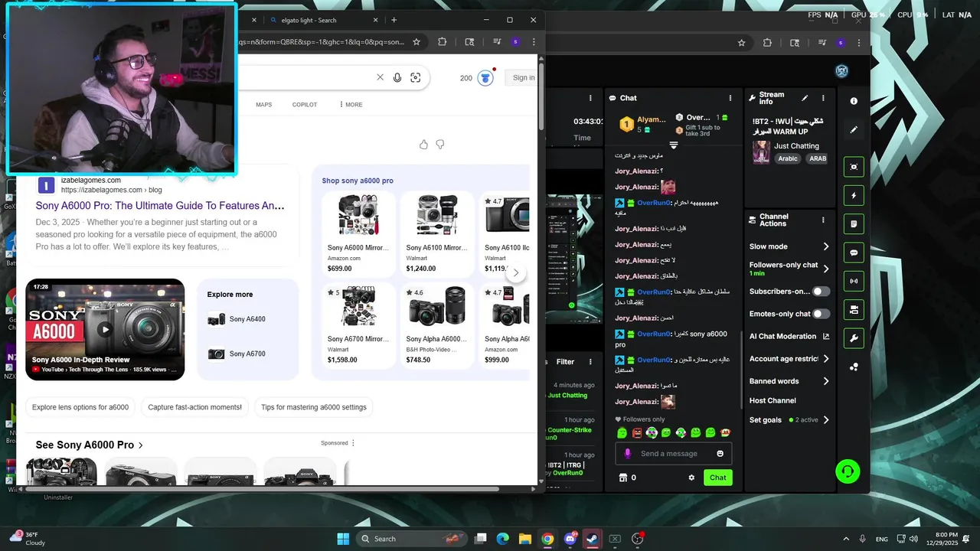Show hidden system tray icons chevron

pos(846,539)
